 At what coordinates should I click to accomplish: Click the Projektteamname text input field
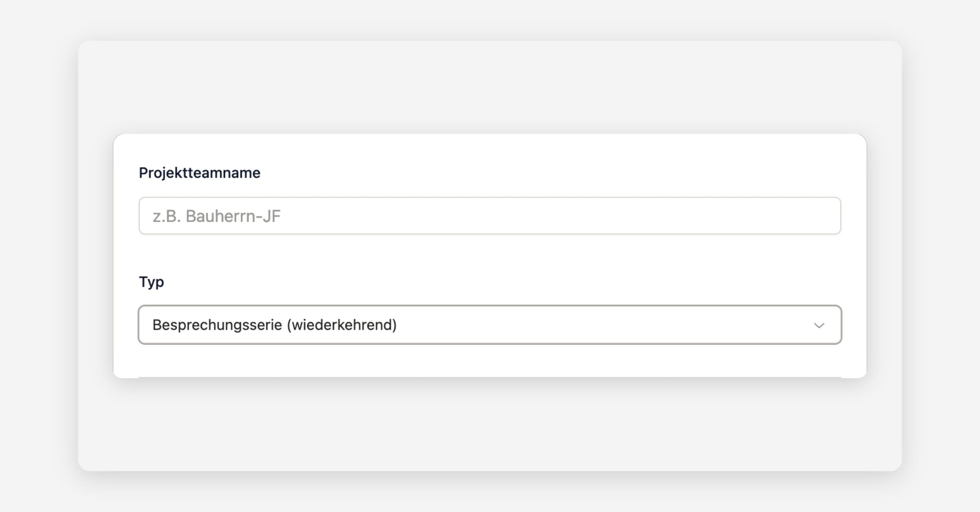(490, 216)
